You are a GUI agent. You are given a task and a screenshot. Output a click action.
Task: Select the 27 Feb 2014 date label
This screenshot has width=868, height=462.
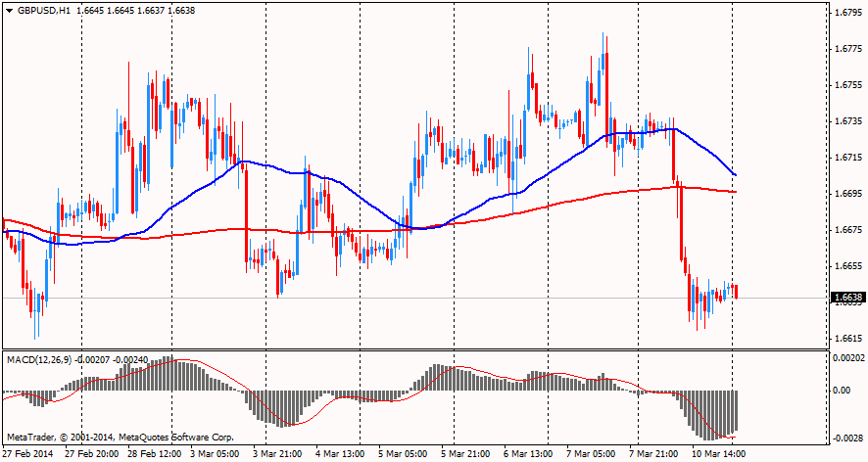(29, 454)
